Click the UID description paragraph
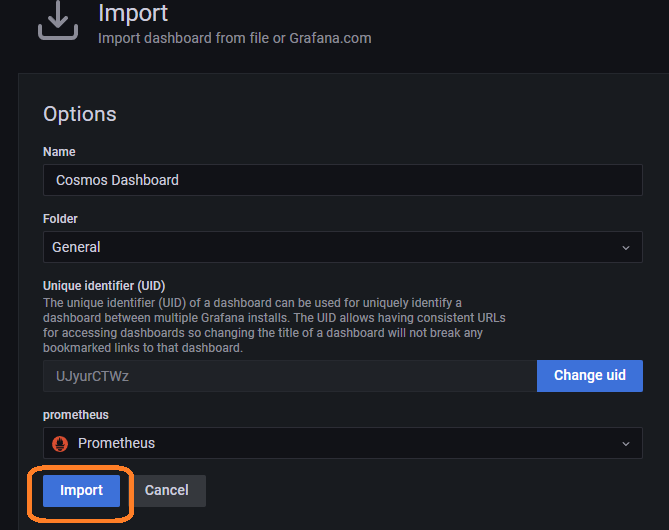Image resolution: width=669 pixels, height=530 pixels. pyautogui.click(x=274, y=325)
